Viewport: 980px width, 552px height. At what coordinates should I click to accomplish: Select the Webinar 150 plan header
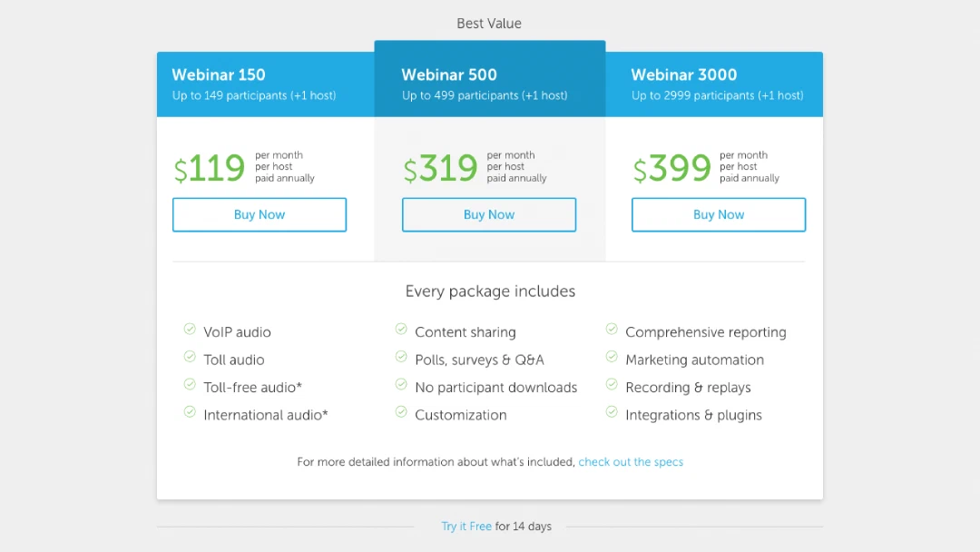coord(266,84)
